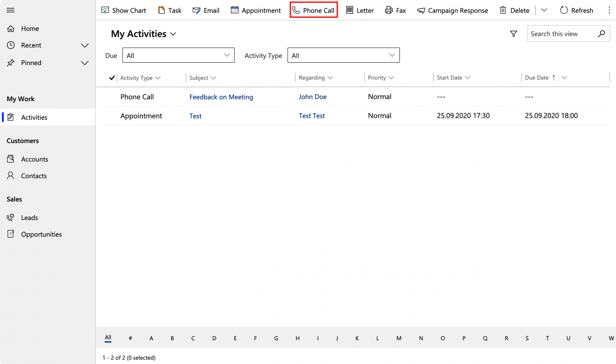Click the Refresh icon

(564, 10)
